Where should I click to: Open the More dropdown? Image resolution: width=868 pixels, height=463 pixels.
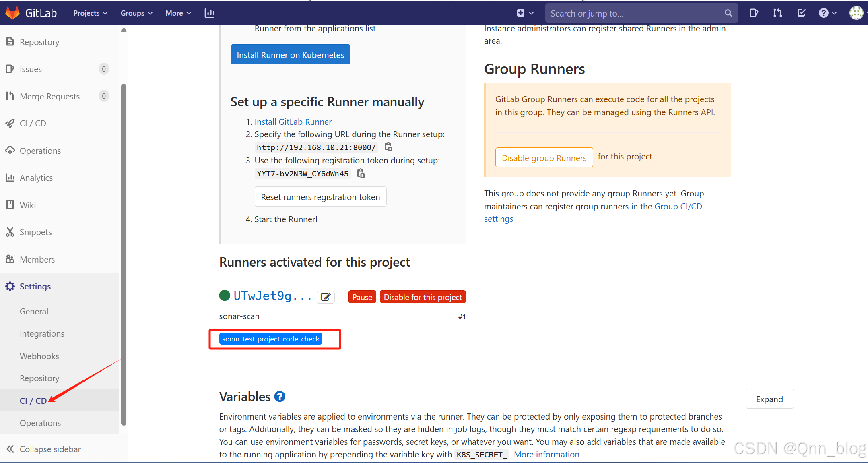(177, 13)
